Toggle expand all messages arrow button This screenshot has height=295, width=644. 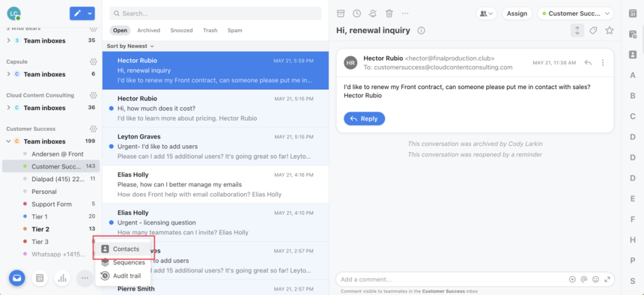(577, 31)
